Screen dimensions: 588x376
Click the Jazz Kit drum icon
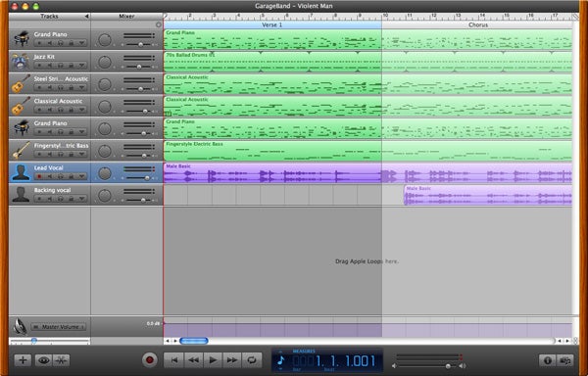(x=20, y=61)
